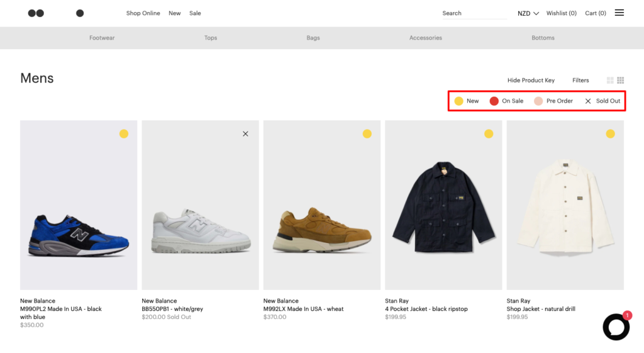
Task: Open the wheat M992LX sneaker image
Action: coord(321,205)
